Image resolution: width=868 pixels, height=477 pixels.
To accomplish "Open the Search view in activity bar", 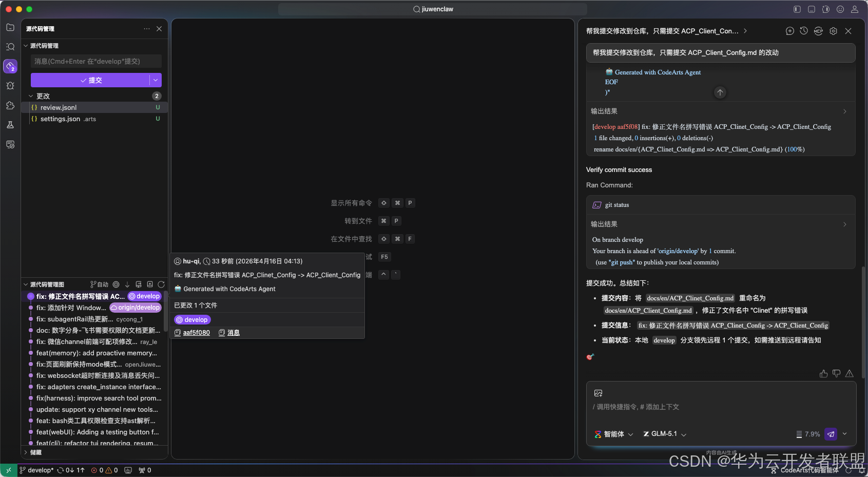I will pos(10,47).
